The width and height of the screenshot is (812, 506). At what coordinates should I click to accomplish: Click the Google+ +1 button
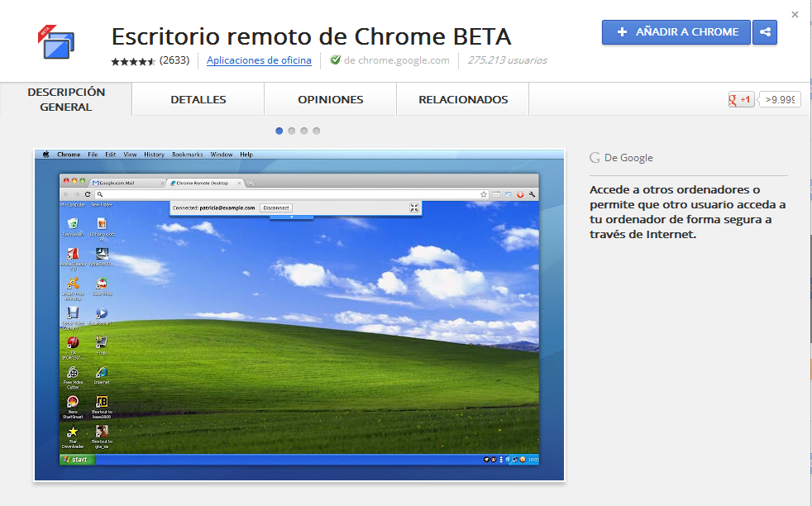click(x=741, y=99)
